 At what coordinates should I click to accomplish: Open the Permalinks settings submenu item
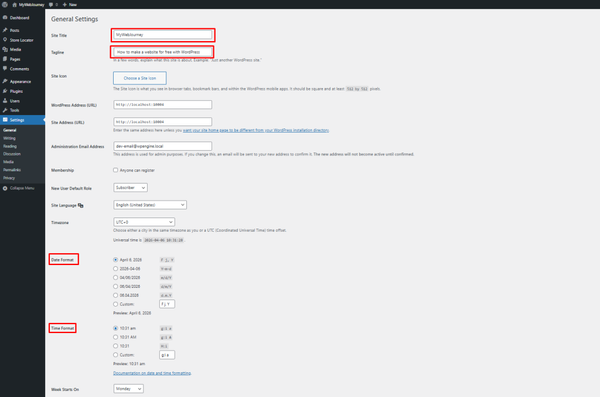point(12,170)
